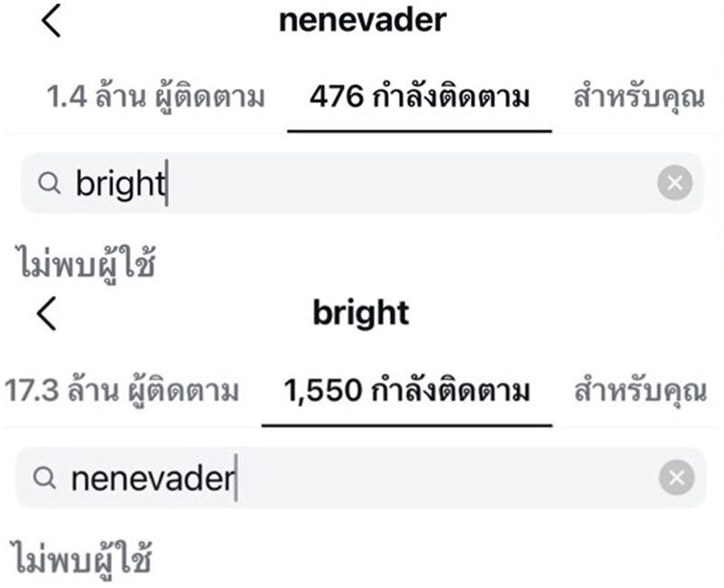Focus the search box with "nenevader" typed
Image resolution: width=724 pixels, height=588 pixels.
tap(362, 479)
